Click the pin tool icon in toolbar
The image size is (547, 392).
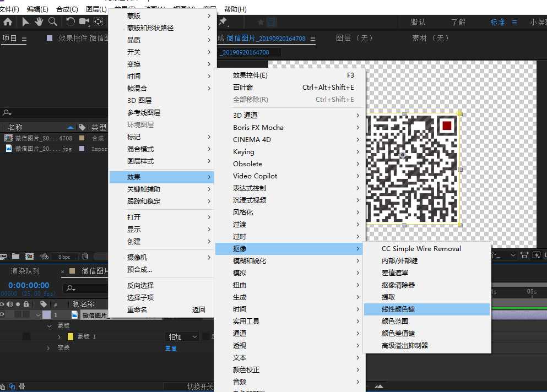[223, 22]
